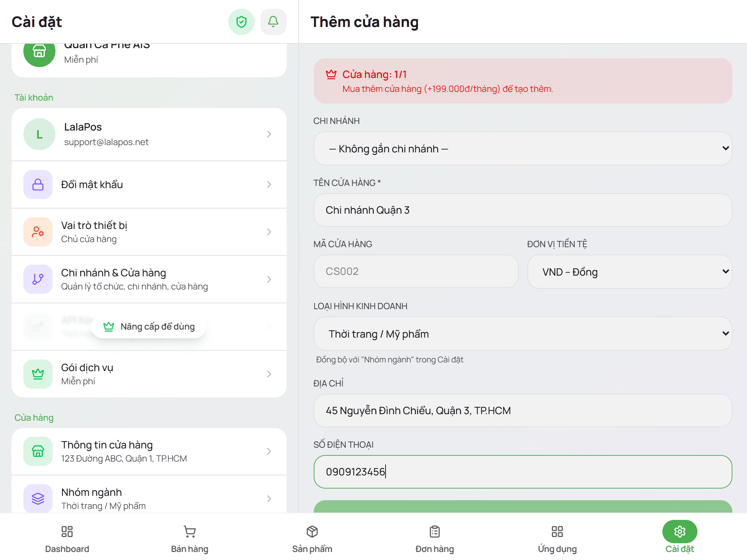Click the Nâng cấp để dùng button
Viewport: 747px width, 560px height.
(149, 327)
